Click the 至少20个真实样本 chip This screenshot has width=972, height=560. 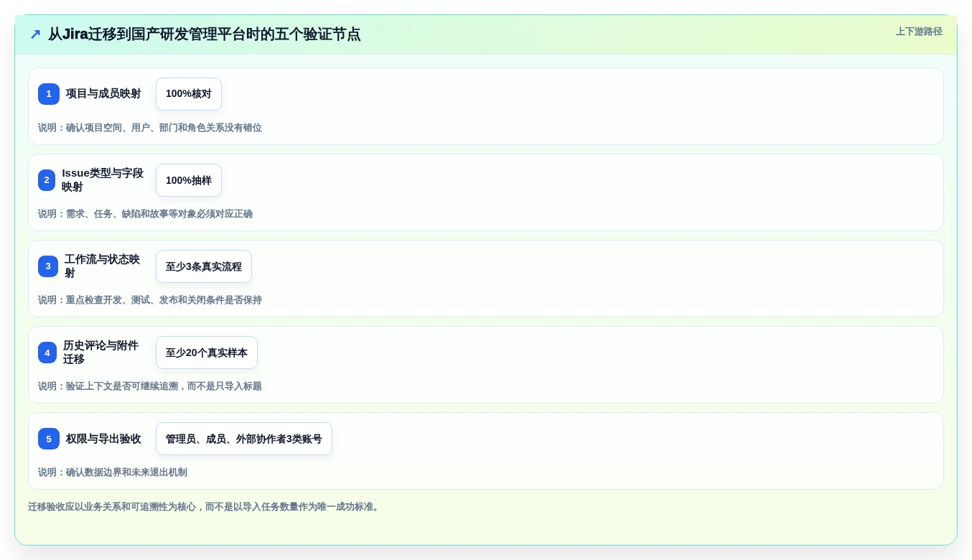pyautogui.click(x=207, y=353)
